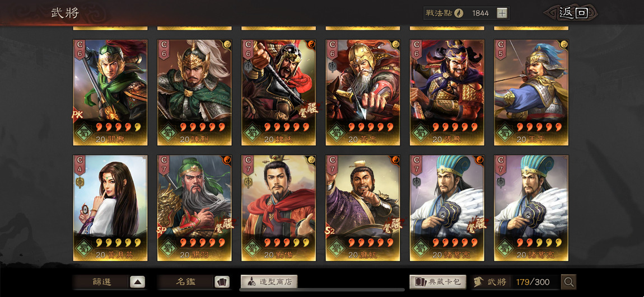Add tactic points with the plus button
Image resolution: width=644 pixels, height=297 pixels.
[502, 13]
